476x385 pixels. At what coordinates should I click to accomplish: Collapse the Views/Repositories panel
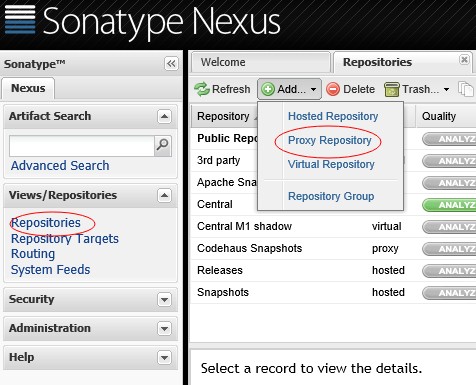coord(164,195)
